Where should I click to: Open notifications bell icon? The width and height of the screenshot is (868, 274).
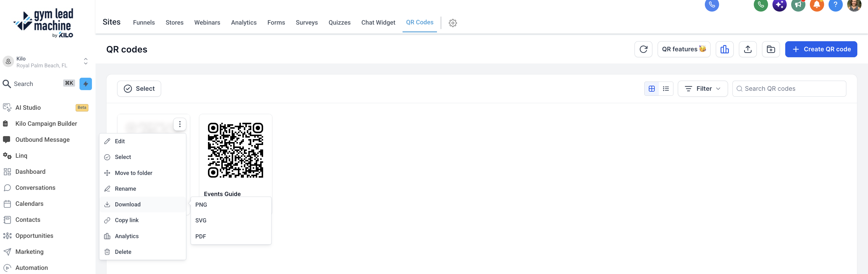point(817,5)
